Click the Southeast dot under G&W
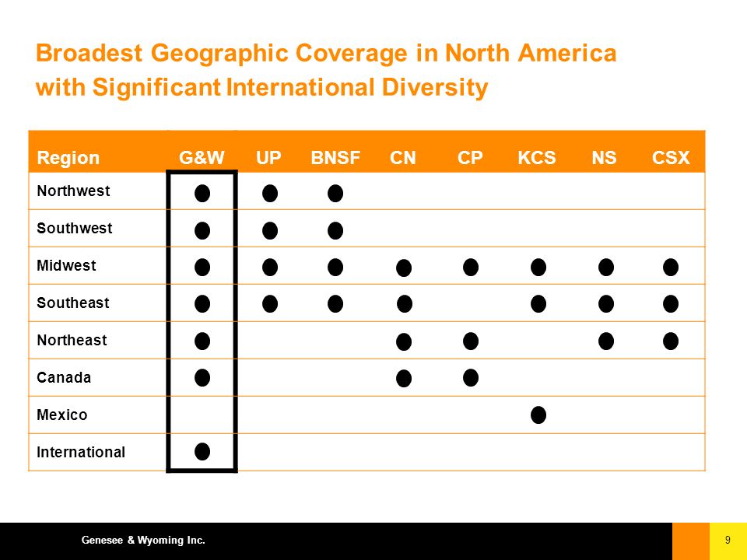Image resolution: width=747 pixels, height=560 pixels. click(x=202, y=304)
